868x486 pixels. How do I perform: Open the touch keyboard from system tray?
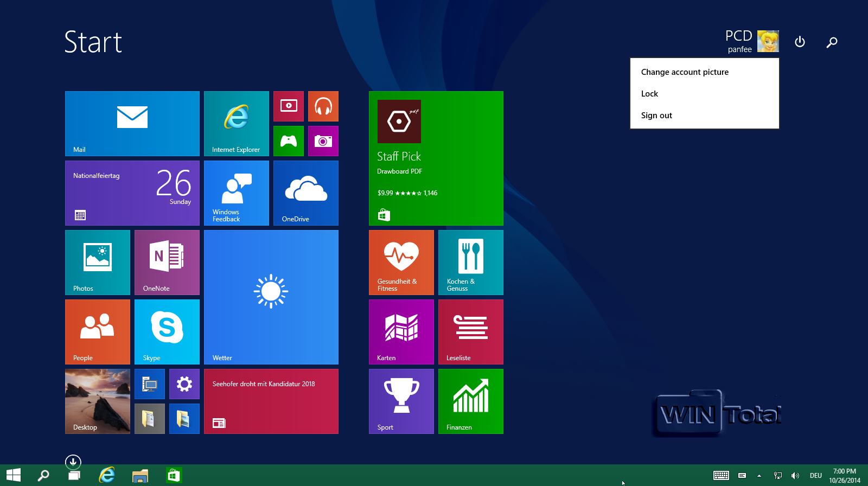(x=722, y=476)
